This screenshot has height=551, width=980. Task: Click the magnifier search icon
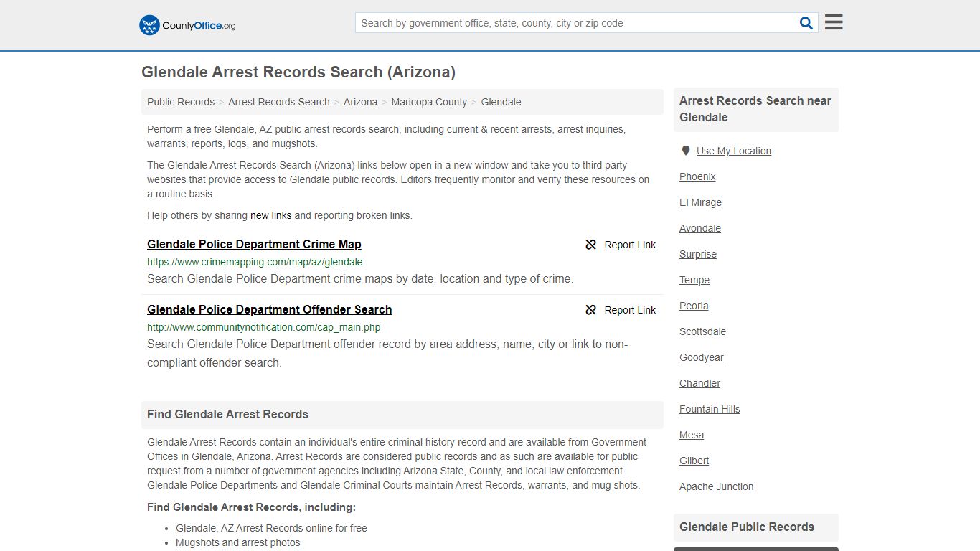click(x=806, y=23)
